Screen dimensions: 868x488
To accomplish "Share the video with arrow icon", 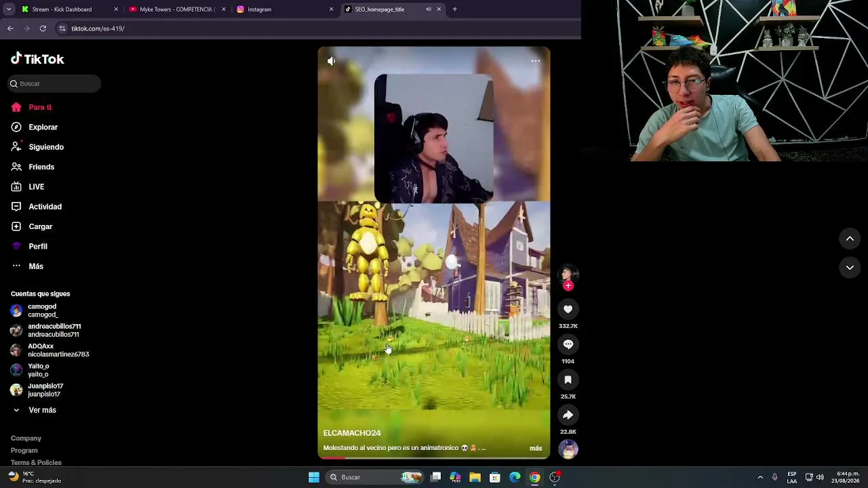I will [x=568, y=415].
